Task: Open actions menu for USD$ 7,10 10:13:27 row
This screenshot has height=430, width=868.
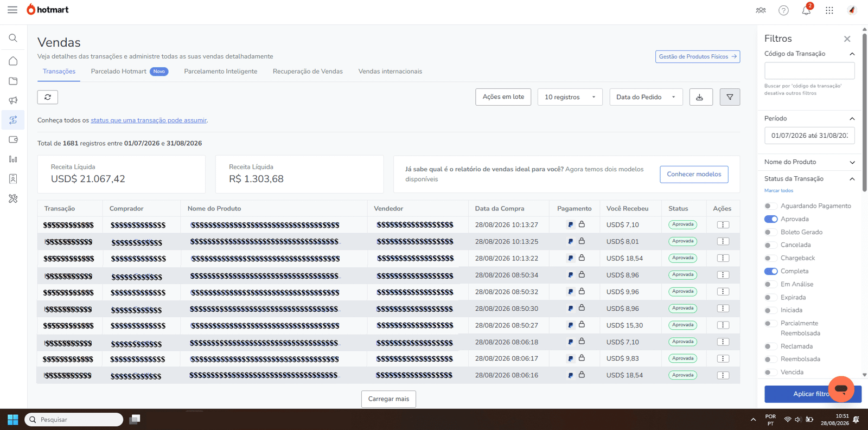Action: pyautogui.click(x=723, y=224)
